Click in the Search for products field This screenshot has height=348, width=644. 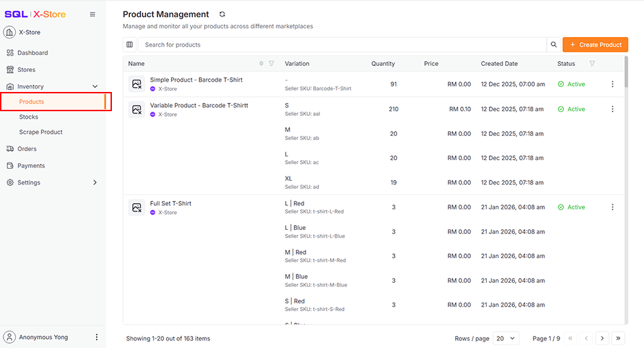click(x=343, y=45)
